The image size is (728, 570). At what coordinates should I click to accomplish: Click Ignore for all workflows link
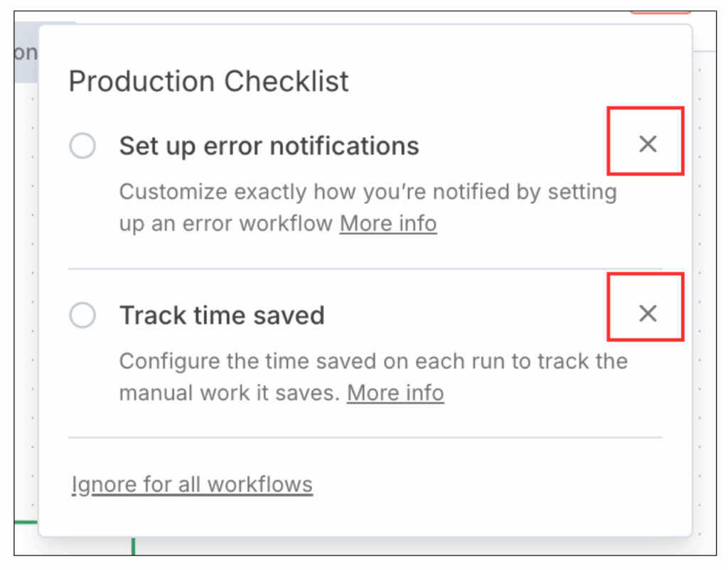coord(192,485)
